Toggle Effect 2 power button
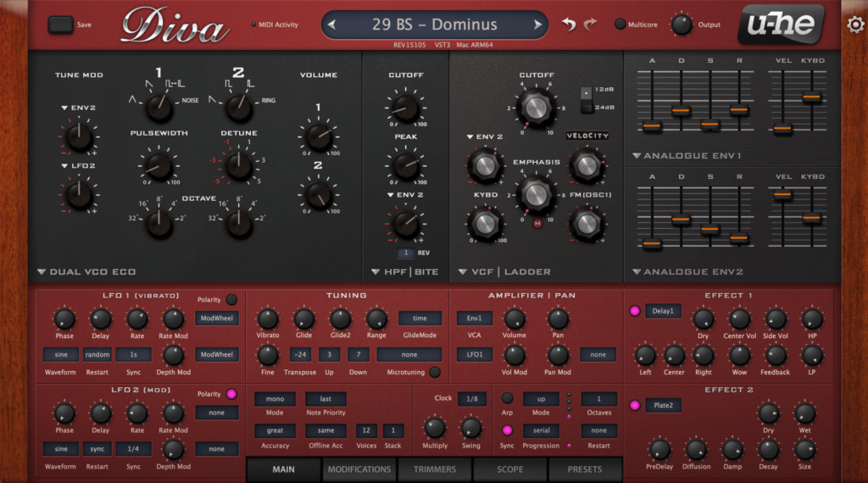Viewport: 868px width, 483px height. tap(635, 406)
